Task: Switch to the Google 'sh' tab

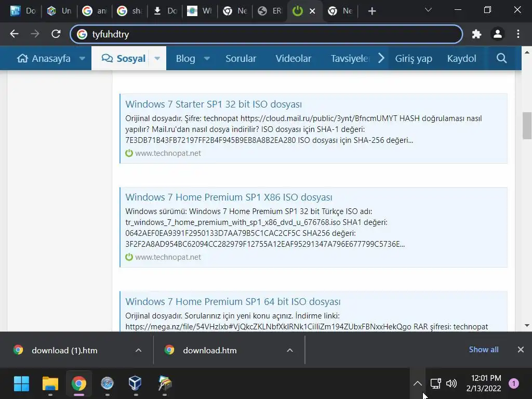Action: pyautogui.click(x=129, y=11)
